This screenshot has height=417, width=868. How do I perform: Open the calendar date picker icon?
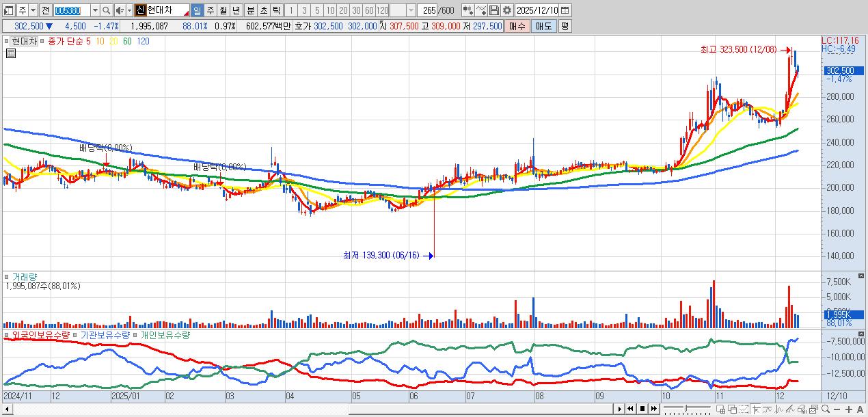point(565,10)
